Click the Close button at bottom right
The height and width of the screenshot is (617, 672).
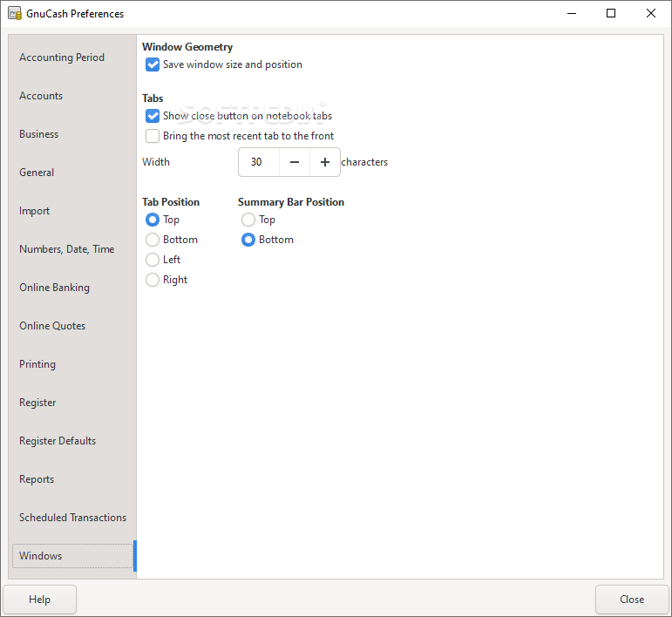click(632, 600)
